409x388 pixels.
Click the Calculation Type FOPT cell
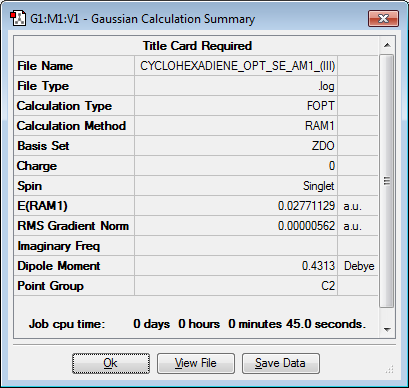[x=236, y=106]
